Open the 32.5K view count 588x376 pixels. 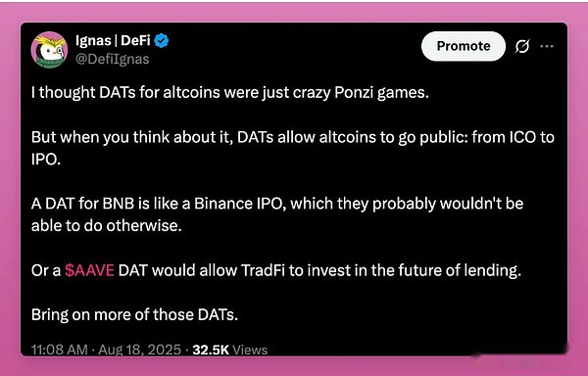(211, 350)
